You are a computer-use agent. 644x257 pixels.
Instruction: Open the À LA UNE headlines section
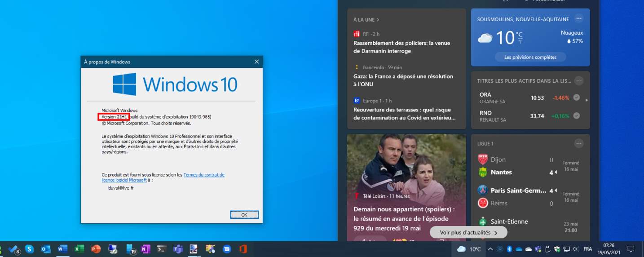pos(366,20)
